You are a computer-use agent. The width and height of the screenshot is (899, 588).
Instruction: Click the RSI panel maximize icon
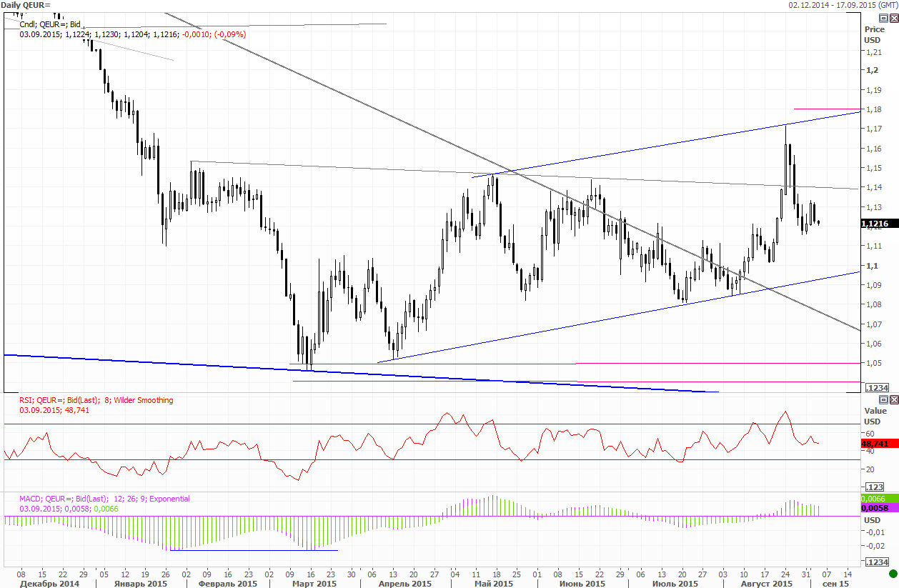pos(893,399)
